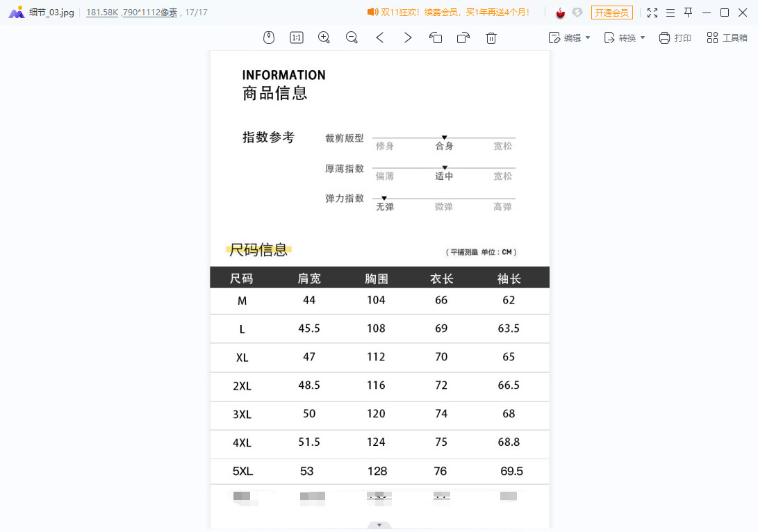Open the Convert (转换) tool
758x532 pixels.
[x=620, y=38]
